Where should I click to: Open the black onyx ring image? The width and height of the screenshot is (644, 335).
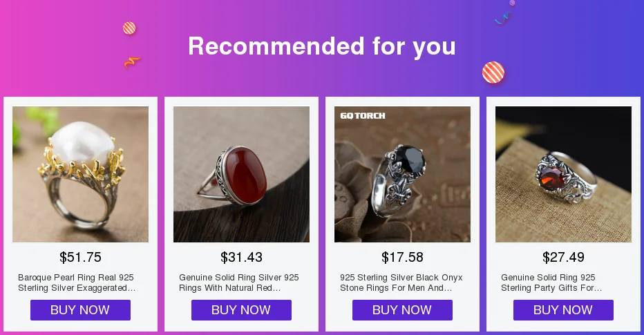[402, 175]
